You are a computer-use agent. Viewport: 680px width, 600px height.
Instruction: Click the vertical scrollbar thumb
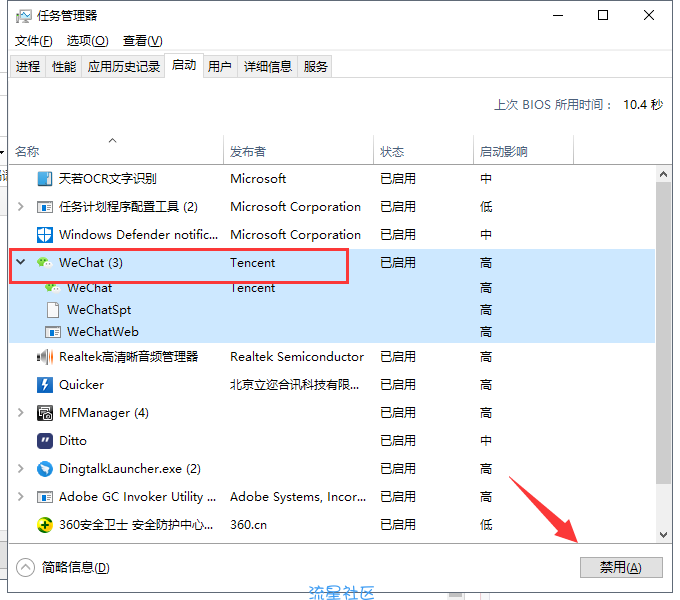tap(663, 333)
